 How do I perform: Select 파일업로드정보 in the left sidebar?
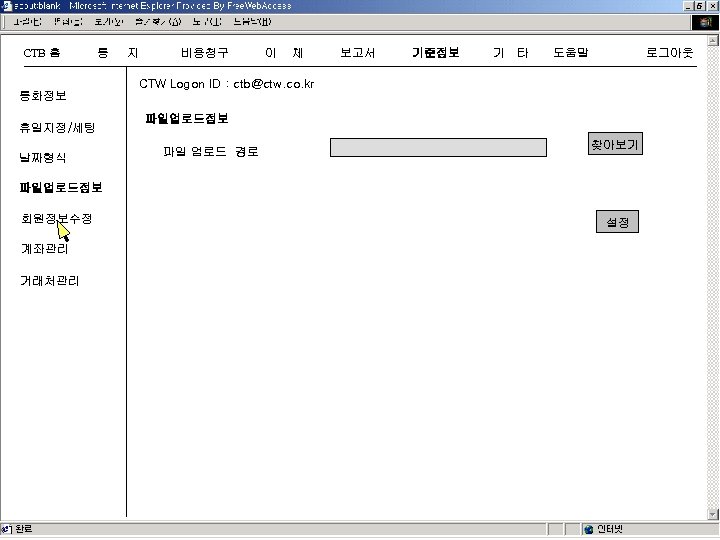[x=61, y=187]
